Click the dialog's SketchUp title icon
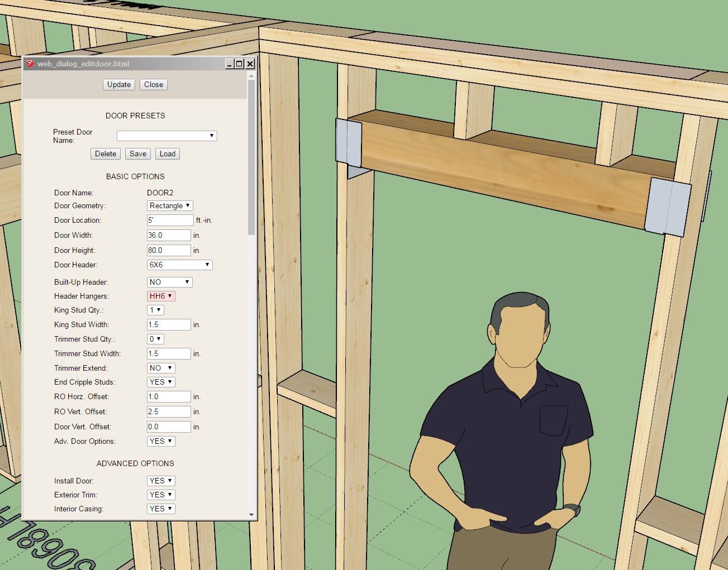The image size is (728, 570). point(30,64)
